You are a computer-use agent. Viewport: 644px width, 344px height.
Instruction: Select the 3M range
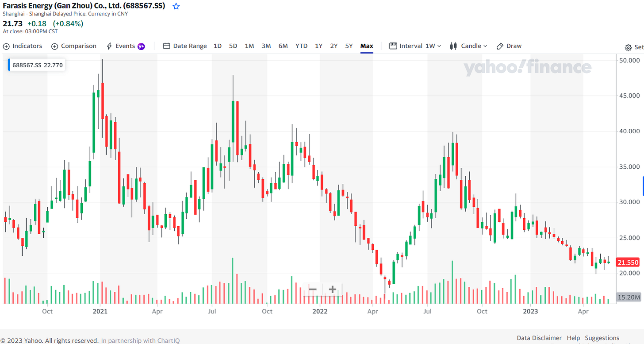point(266,46)
